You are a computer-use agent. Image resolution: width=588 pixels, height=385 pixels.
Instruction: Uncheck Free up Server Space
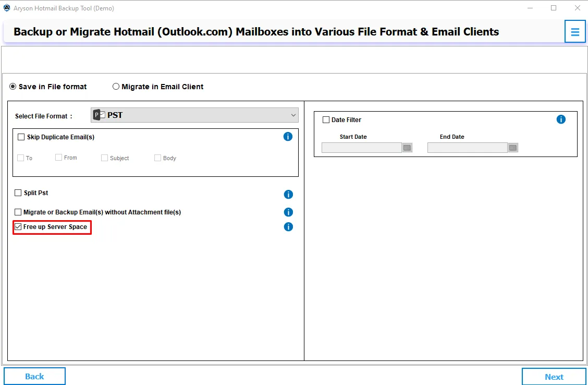[x=18, y=226]
